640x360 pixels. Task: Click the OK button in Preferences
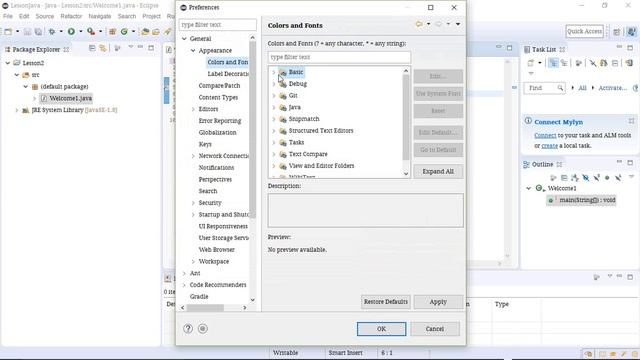381,329
